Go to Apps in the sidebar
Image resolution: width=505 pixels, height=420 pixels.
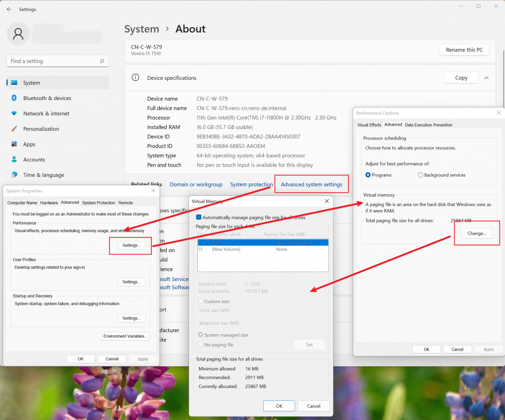click(x=29, y=144)
